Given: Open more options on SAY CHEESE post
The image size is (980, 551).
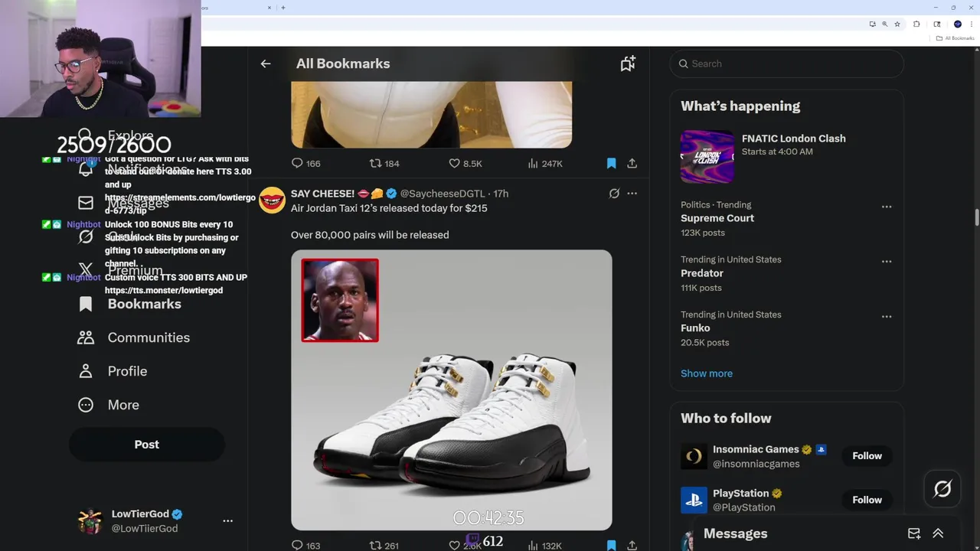Looking at the screenshot, I should coord(632,194).
